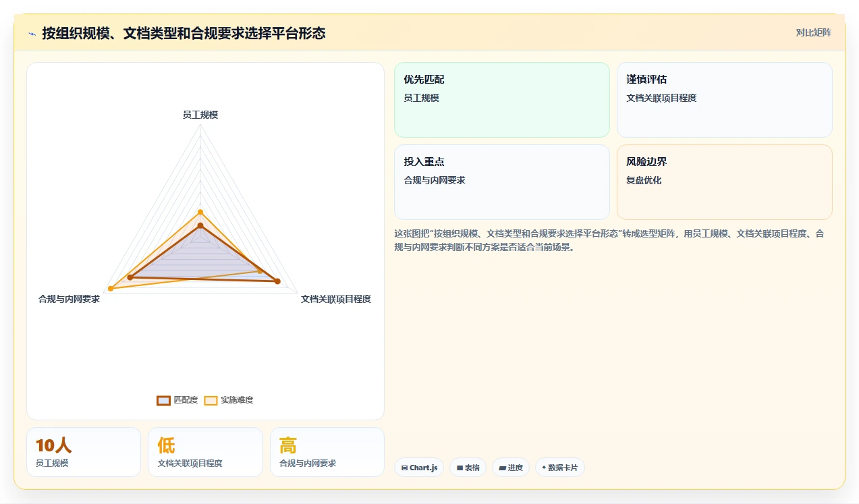Click the 10人 value

pos(54,445)
